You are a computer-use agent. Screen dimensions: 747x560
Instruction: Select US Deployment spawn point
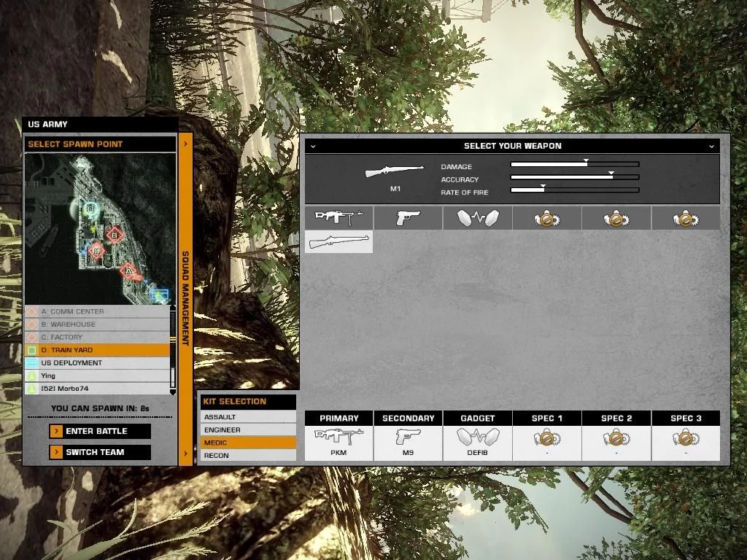pos(97,363)
